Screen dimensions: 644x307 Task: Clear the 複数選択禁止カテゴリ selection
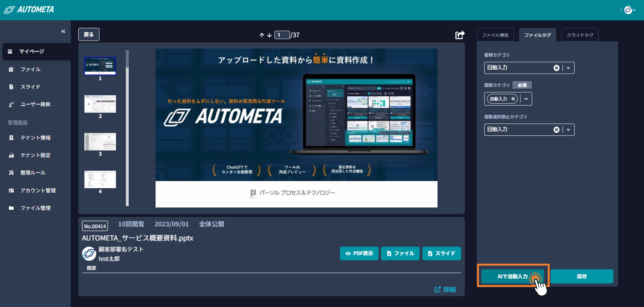click(x=556, y=130)
